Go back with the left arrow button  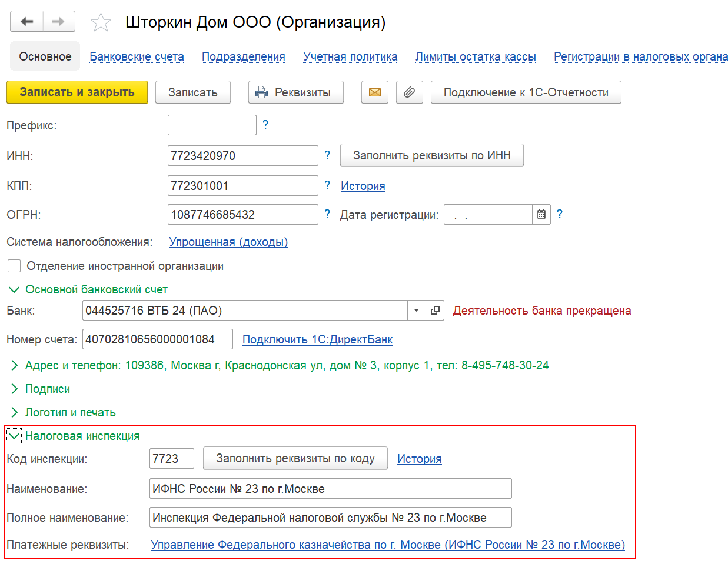pos(26,22)
